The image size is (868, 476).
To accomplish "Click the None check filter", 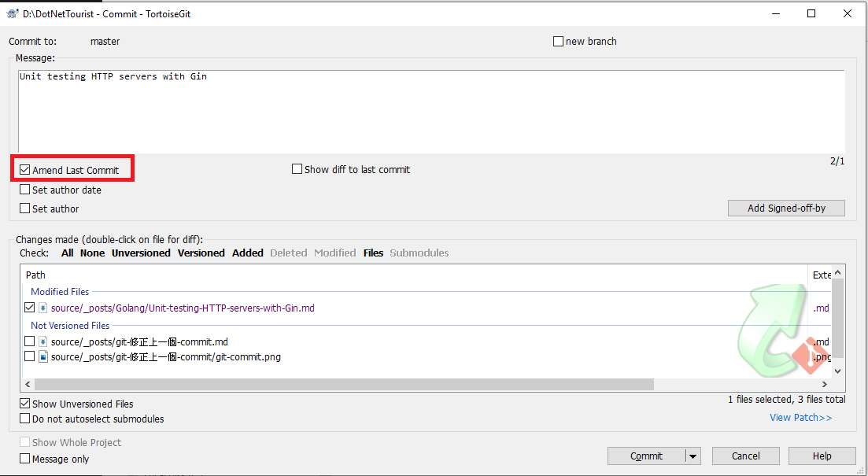I will tap(92, 253).
